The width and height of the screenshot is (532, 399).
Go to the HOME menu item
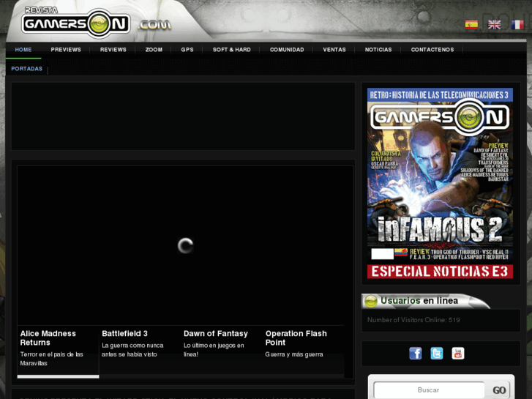[x=23, y=50]
